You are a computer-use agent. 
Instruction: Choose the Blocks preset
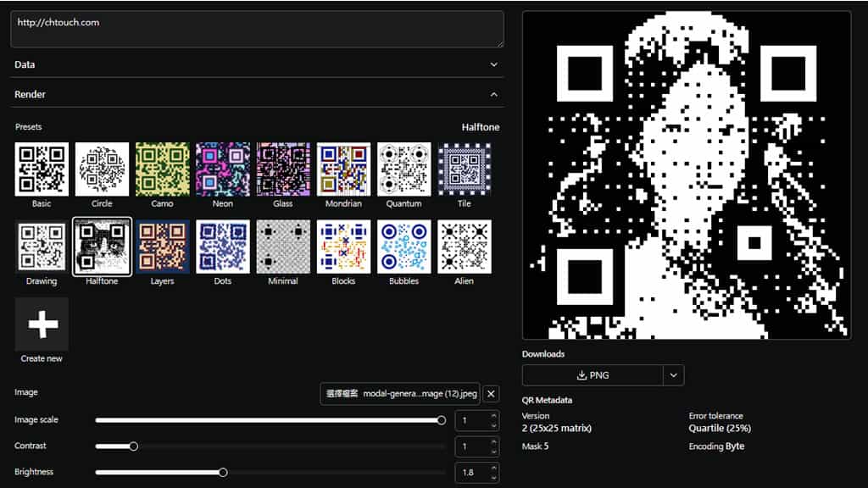pyautogui.click(x=343, y=247)
